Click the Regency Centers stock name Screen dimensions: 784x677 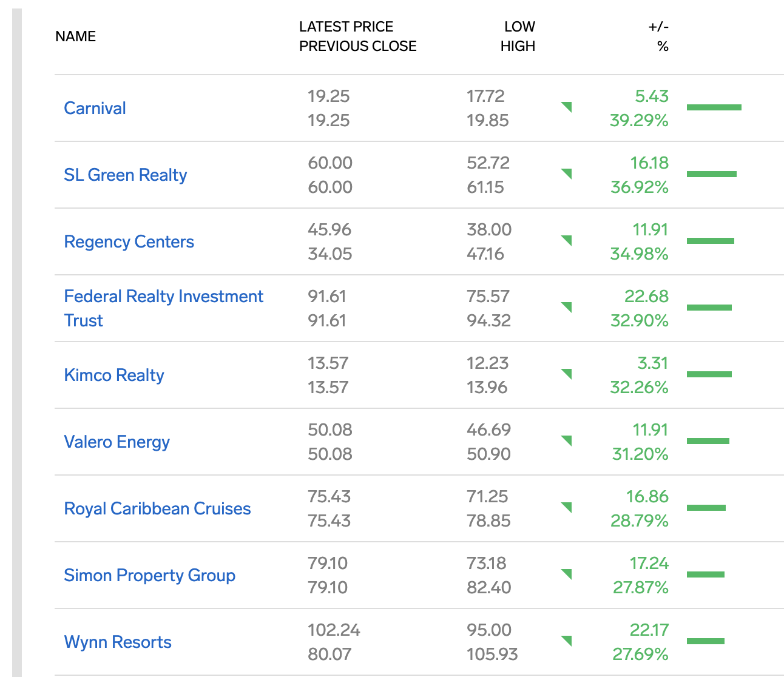129,241
